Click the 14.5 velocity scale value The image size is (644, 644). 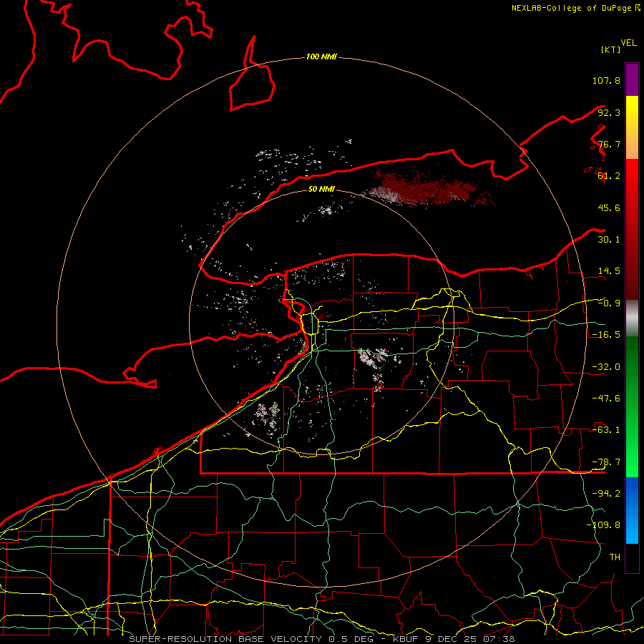tap(609, 271)
